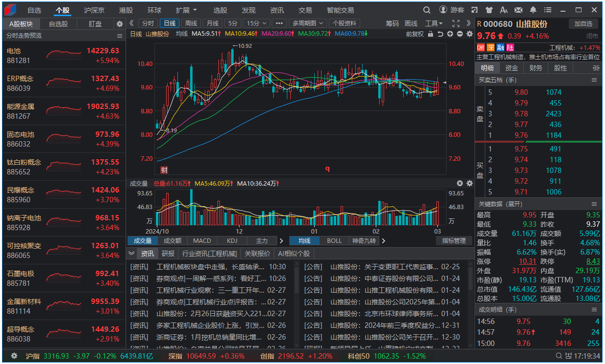
Task: Change app skin with the T-shirt icon
Action: point(489,10)
